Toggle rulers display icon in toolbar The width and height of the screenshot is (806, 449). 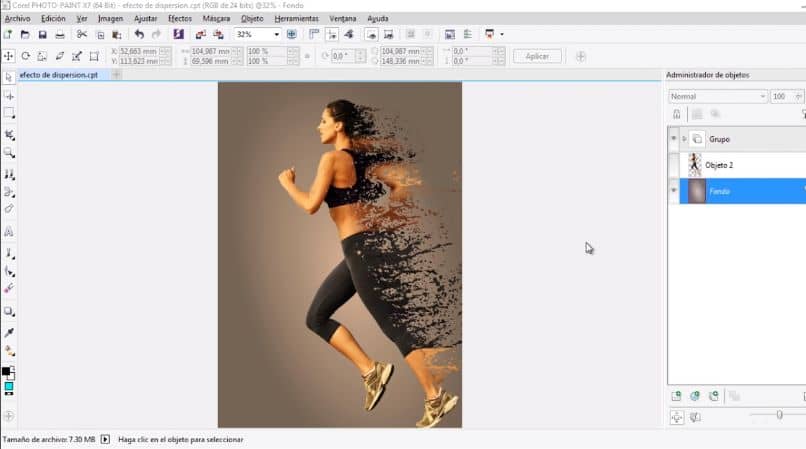tap(314, 34)
